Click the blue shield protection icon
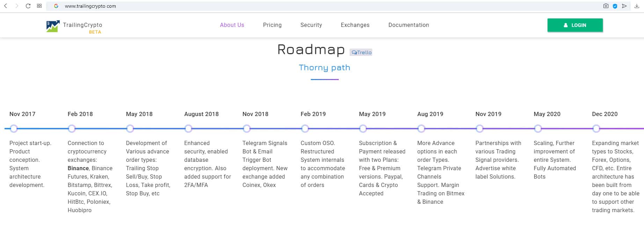The image size is (644, 245). (x=615, y=6)
